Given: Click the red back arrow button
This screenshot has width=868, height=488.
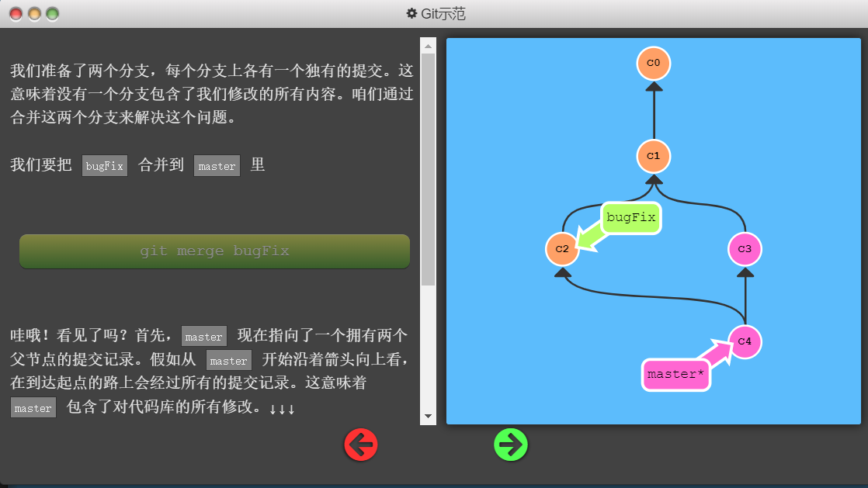Looking at the screenshot, I should [x=361, y=445].
